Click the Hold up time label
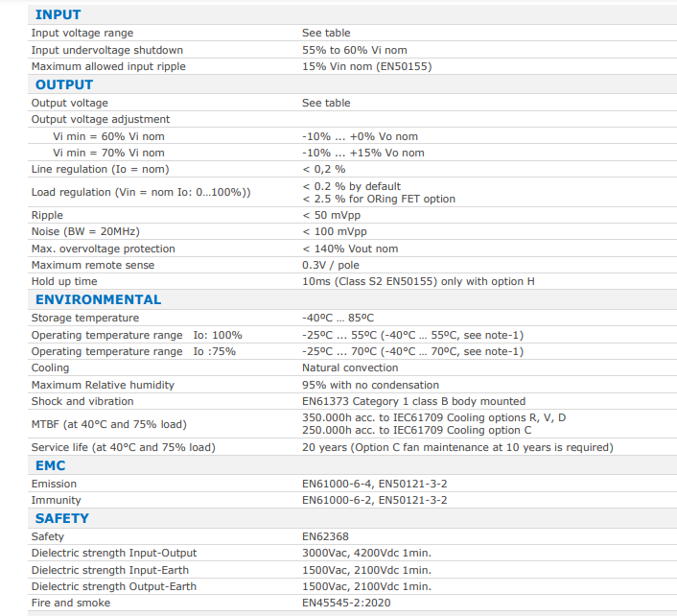The width and height of the screenshot is (677, 616). pyautogui.click(x=64, y=282)
